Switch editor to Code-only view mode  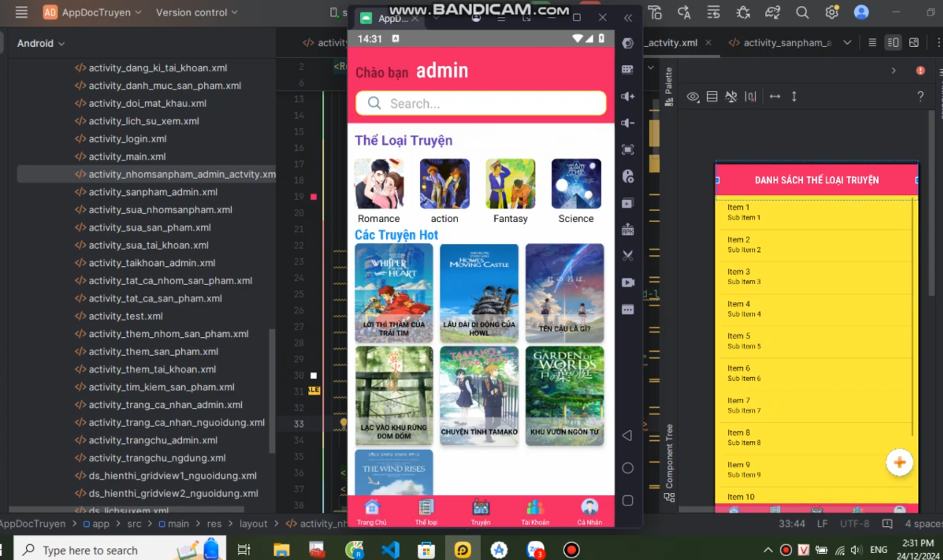872,43
